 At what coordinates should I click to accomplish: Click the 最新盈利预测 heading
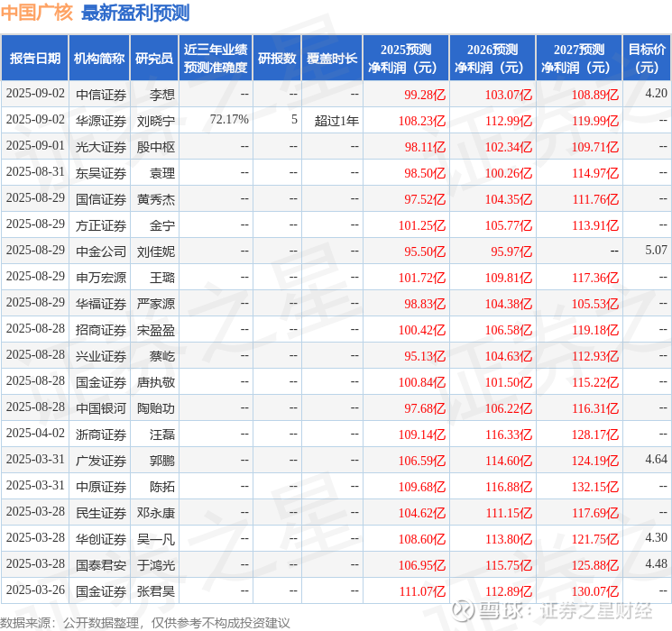(x=135, y=13)
